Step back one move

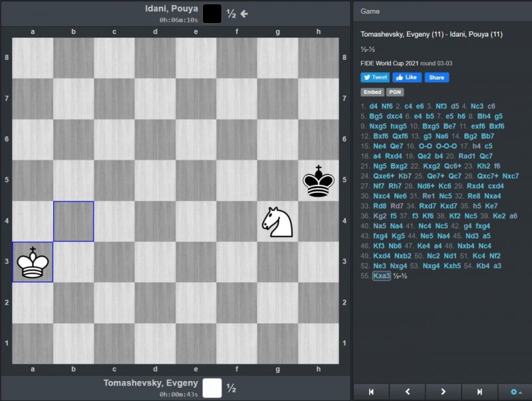408,392
